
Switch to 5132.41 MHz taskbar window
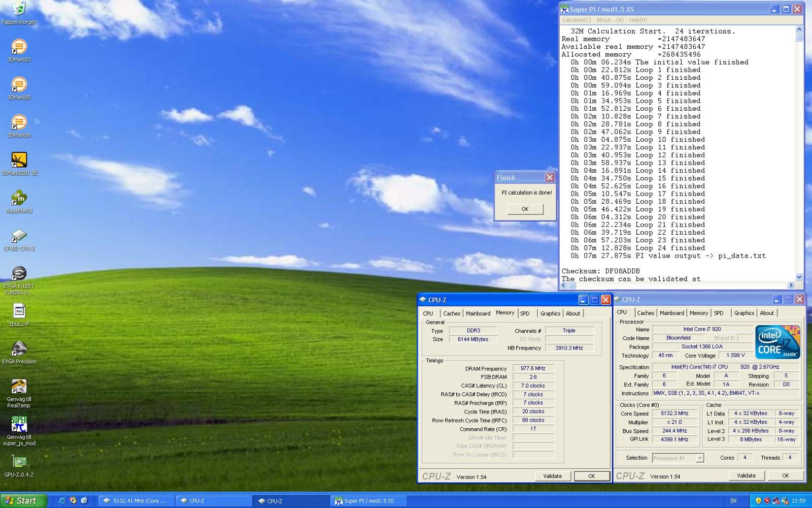point(136,501)
